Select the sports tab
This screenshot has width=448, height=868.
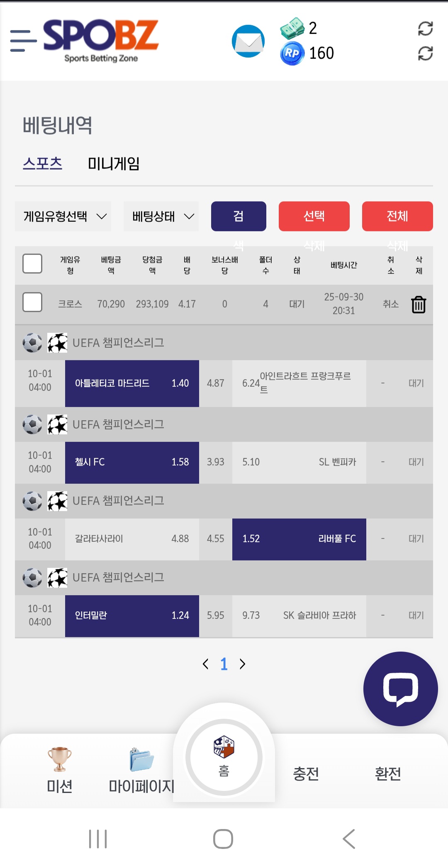[x=42, y=164]
